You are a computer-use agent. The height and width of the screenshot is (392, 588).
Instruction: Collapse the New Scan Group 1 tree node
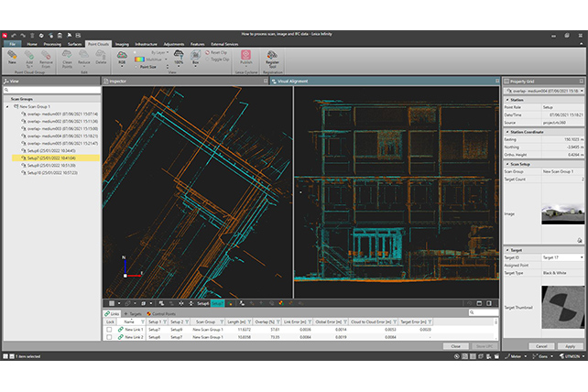pyautogui.click(x=7, y=107)
